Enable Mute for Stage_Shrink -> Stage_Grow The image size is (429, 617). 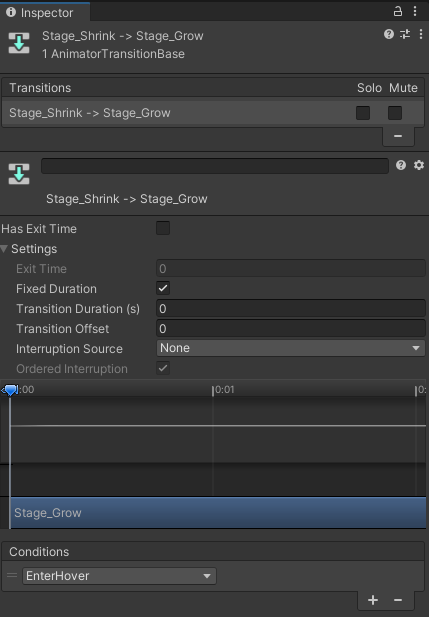click(395, 113)
